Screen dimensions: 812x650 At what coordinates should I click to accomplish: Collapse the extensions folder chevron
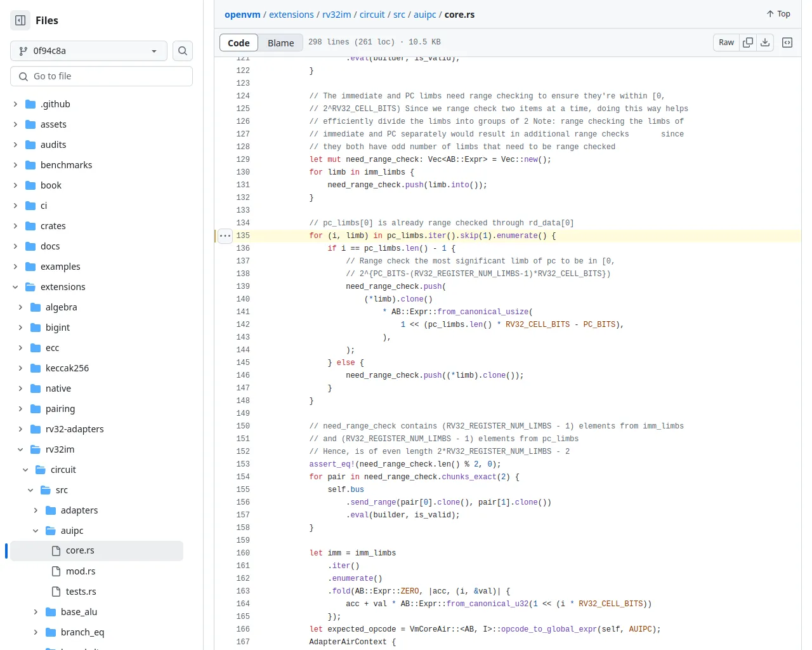point(15,287)
